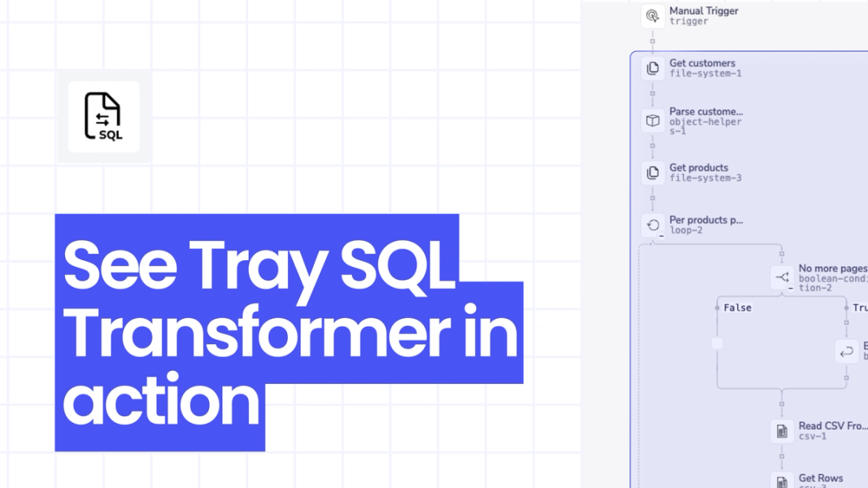Click connector node below Get customers
Viewport: 868px width, 488px height.
point(652,94)
